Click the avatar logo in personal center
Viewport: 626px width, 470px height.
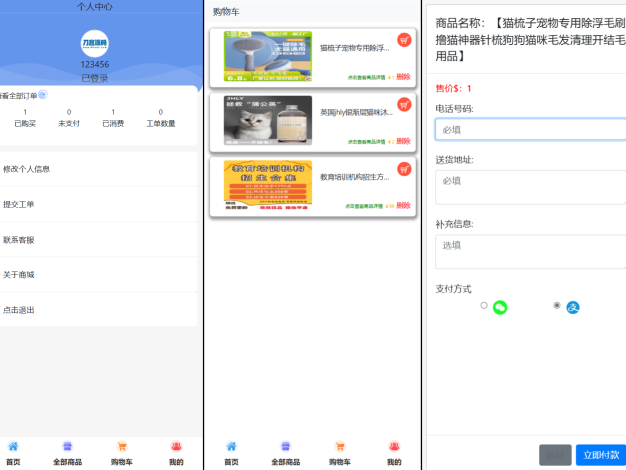click(95, 44)
